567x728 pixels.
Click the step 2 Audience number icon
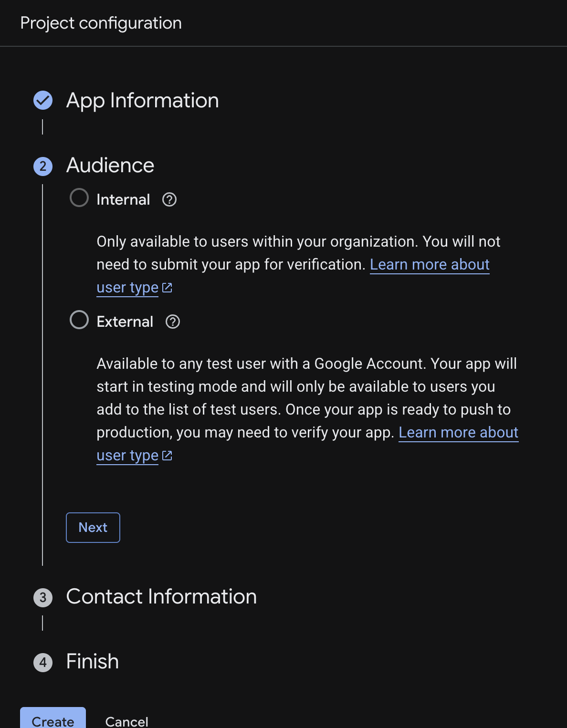(43, 166)
